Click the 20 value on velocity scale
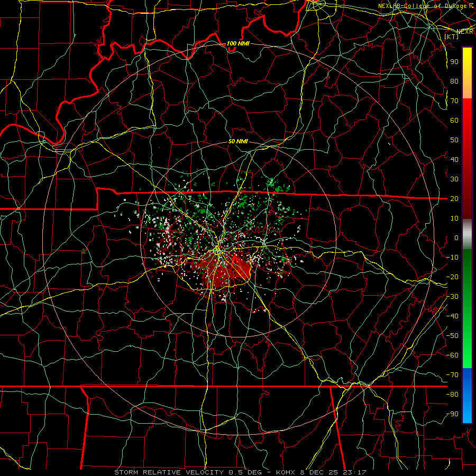476x476 pixels. (454, 199)
